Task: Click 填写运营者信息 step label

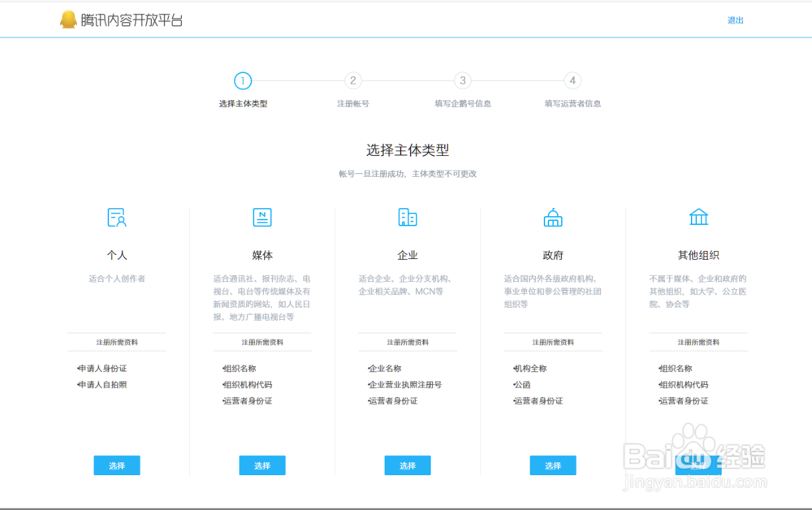Action: click(572, 104)
